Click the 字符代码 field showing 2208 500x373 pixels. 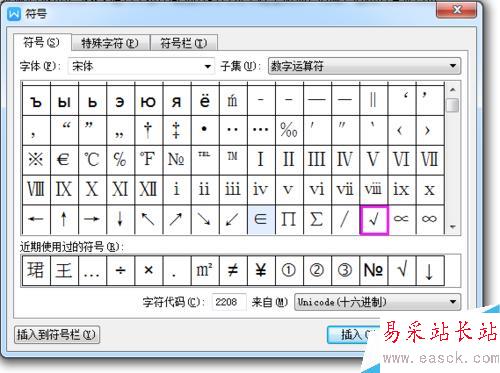coord(229,302)
